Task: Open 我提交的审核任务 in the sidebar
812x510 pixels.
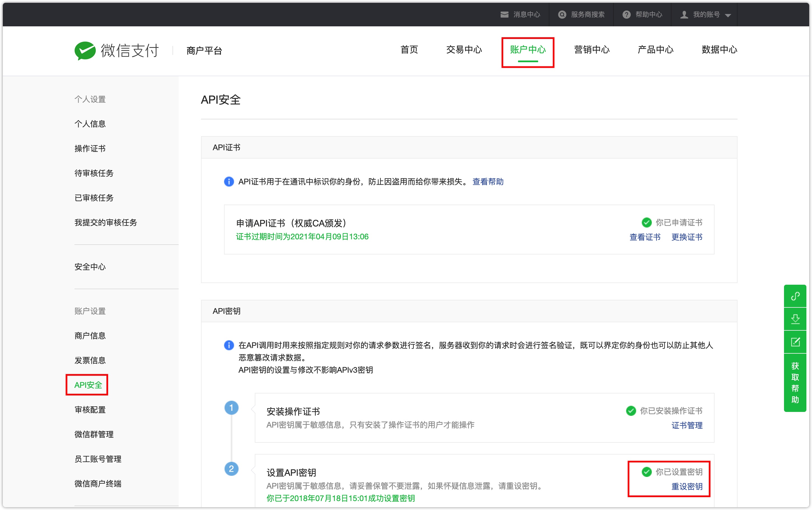Action: coord(106,222)
